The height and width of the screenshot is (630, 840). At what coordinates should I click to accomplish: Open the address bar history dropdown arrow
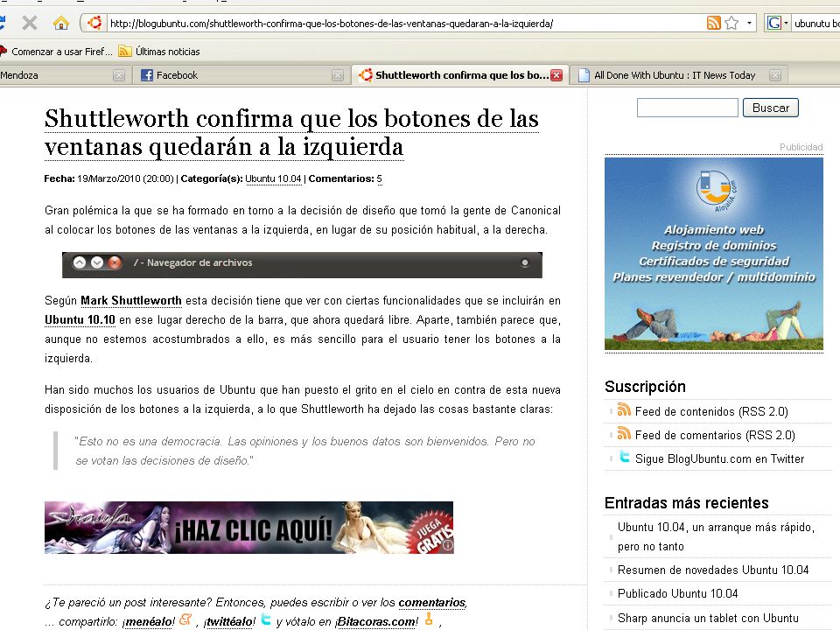tap(749, 23)
